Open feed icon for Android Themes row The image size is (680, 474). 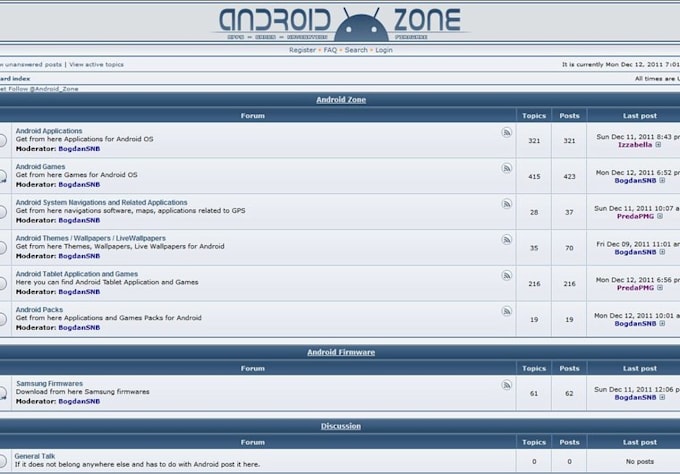(x=506, y=239)
